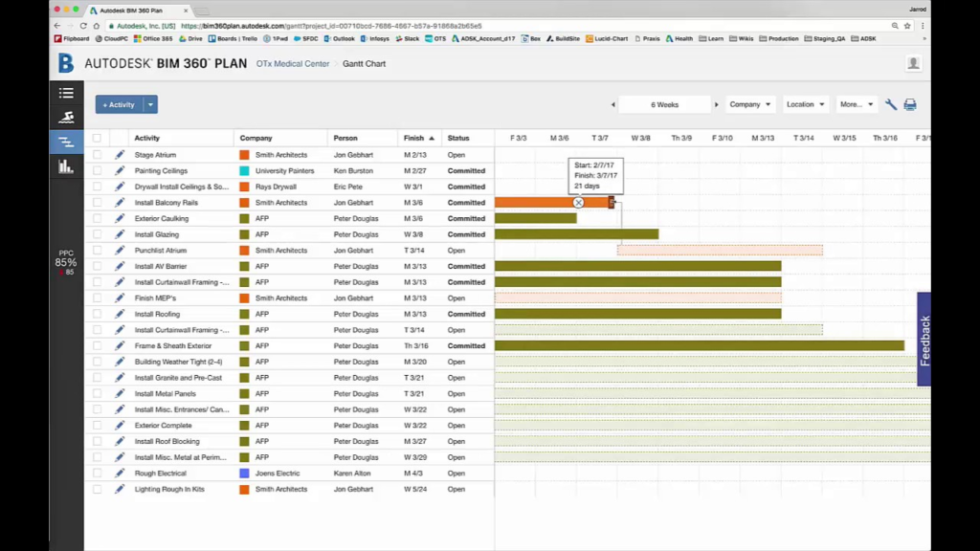Screen dimensions: 980x551
Task: Select the Install Glazing Gantt bar
Action: [577, 234]
